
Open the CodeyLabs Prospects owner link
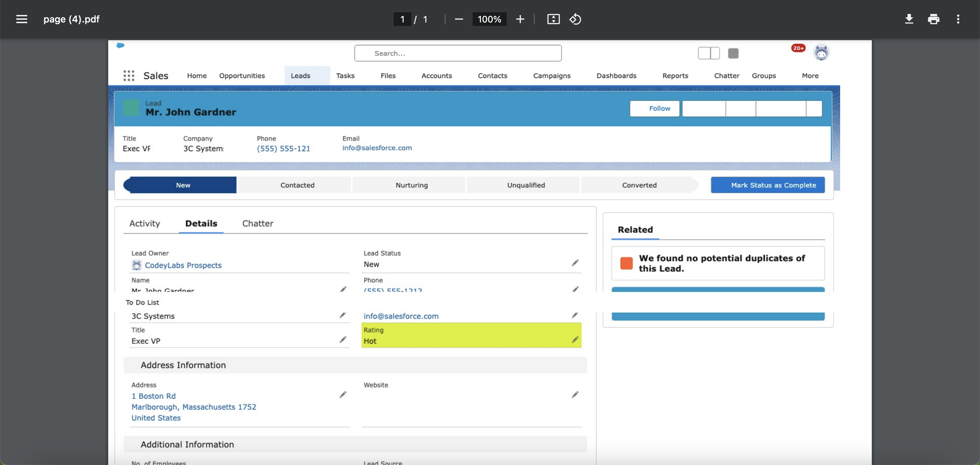tap(183, 265)
